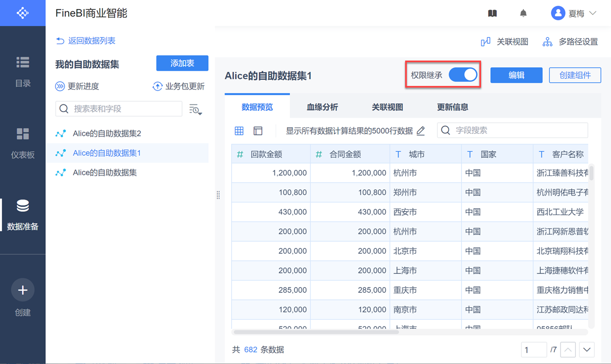The width and height of the screenshot is (611, 364).
Task: Switch to the 数据预览 tab
Action: tap(257, 107)
